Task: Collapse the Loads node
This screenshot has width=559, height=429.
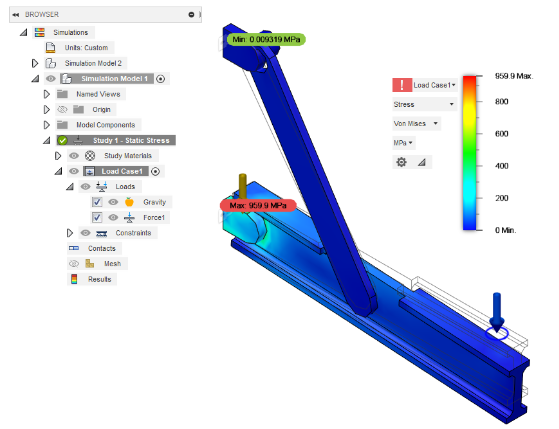Action: 70,187
